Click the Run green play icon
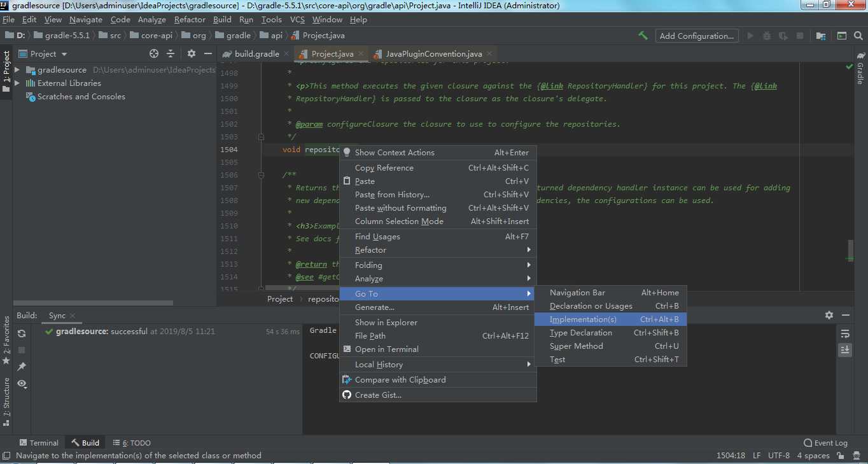This screenshot has width=868, height=464. [x=750, y=36]
